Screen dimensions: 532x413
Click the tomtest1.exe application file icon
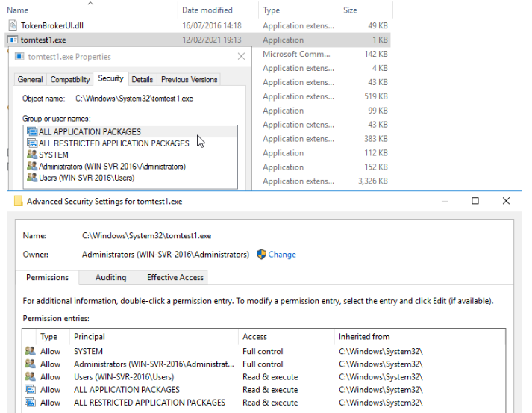[13, 40]
